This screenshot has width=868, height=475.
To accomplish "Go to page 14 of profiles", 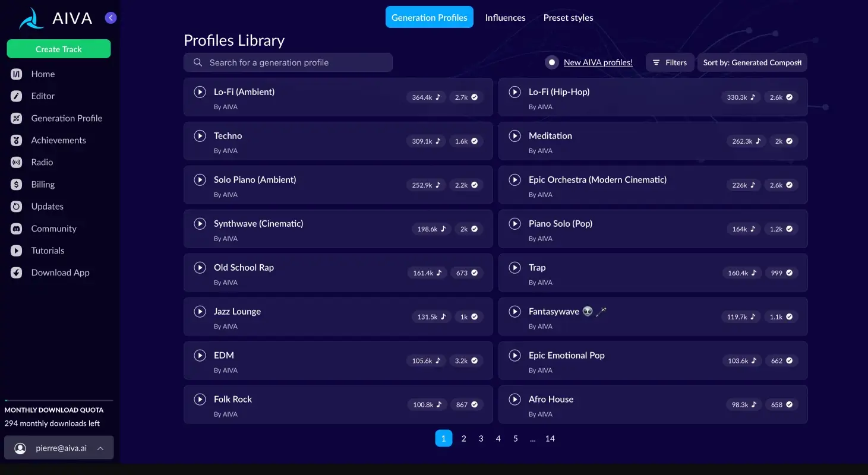I will point(550,438).
